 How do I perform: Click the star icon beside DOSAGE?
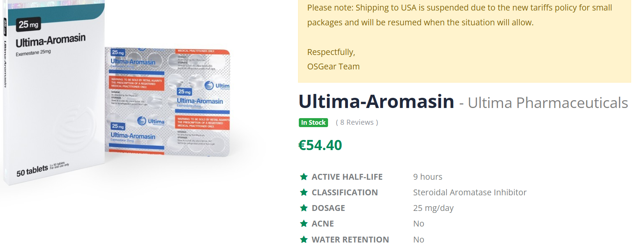(304, 208)
